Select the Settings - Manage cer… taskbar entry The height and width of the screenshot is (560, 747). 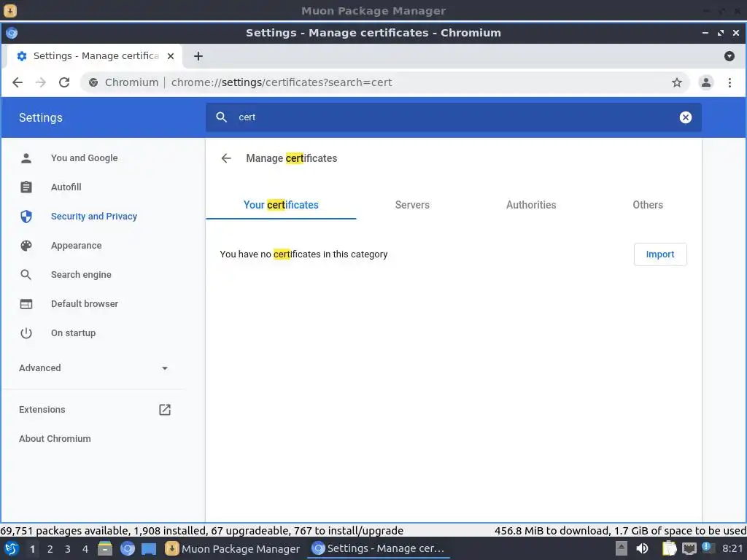379,548
